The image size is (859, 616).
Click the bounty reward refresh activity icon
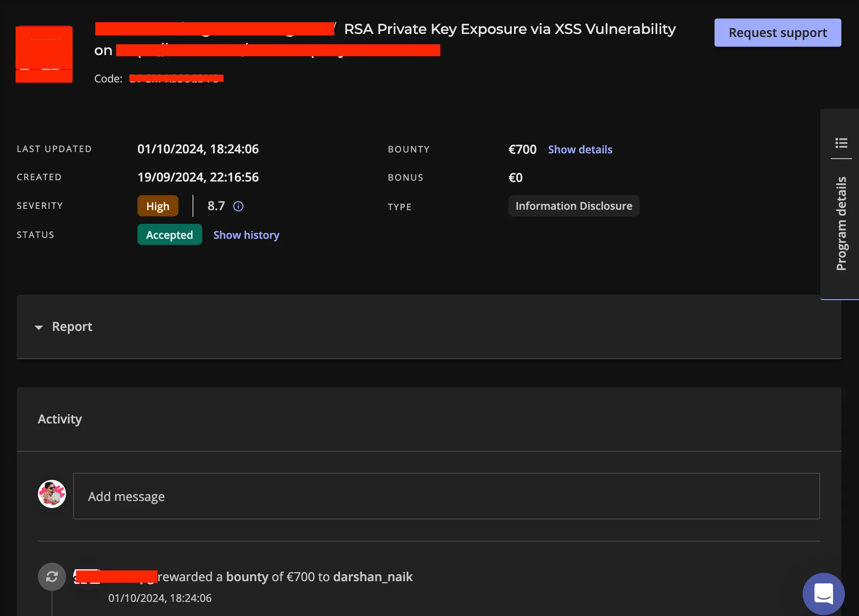(x=52, y=577)
